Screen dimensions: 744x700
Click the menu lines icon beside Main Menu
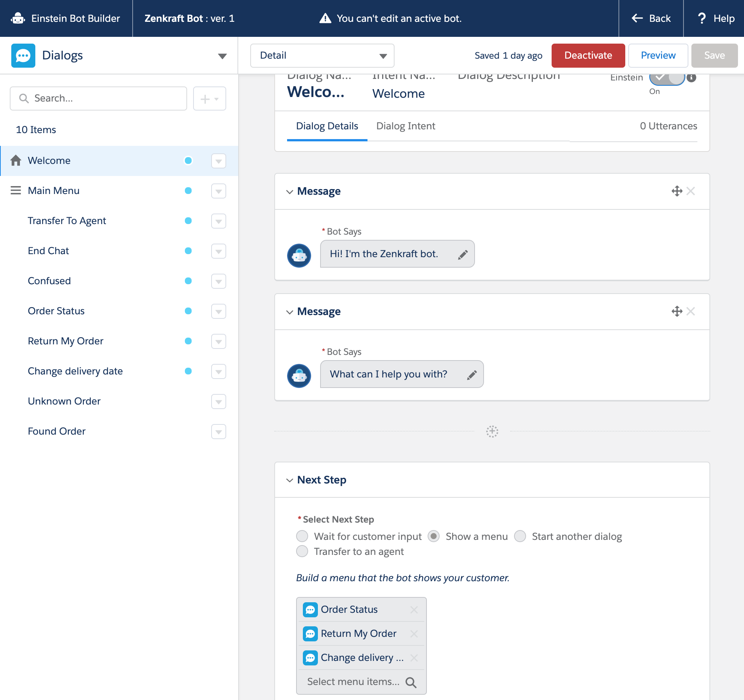pos(16,191)
